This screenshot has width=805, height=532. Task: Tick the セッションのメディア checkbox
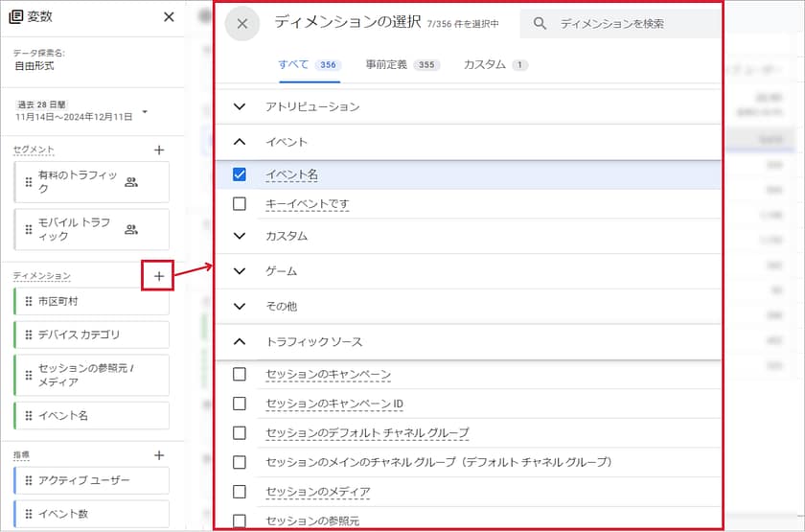coord(240,492)
